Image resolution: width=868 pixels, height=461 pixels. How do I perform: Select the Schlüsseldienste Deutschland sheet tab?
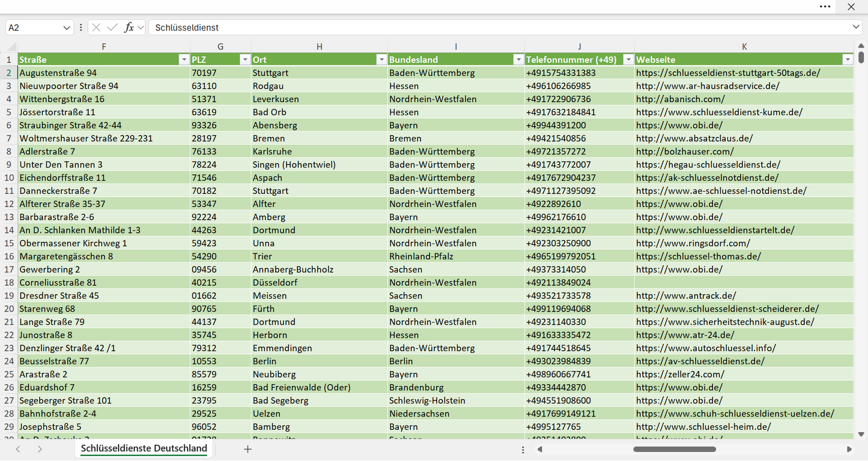[x=144, y=448]
